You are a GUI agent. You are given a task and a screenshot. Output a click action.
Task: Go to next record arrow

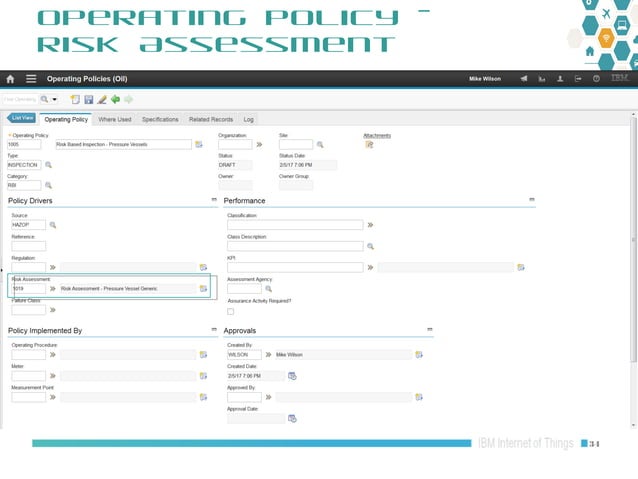pyautogui.click(x=129, y=99)
